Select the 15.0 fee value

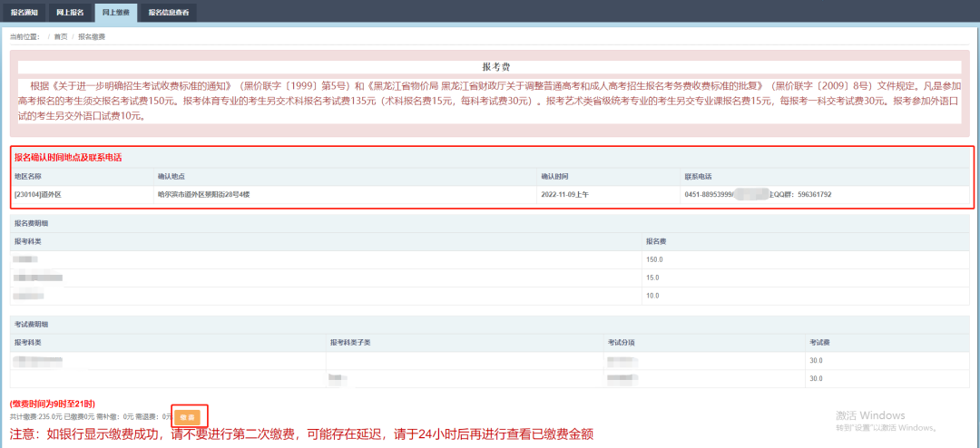652,278
